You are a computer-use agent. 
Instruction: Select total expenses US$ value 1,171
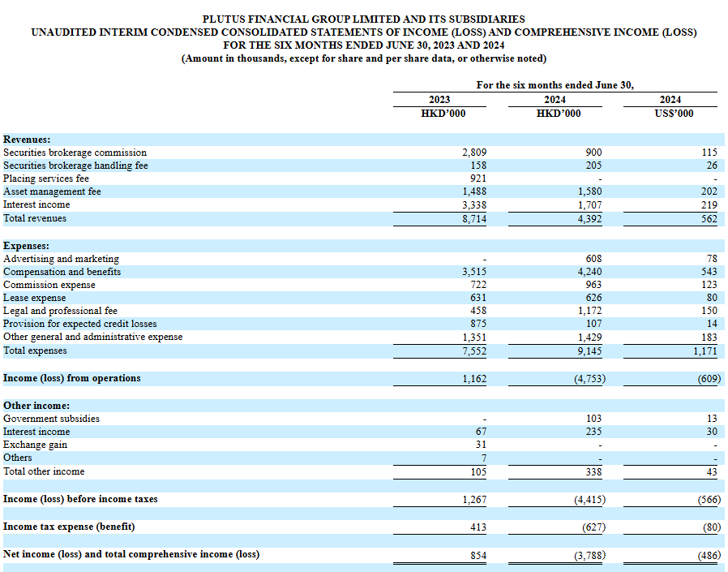705,351
